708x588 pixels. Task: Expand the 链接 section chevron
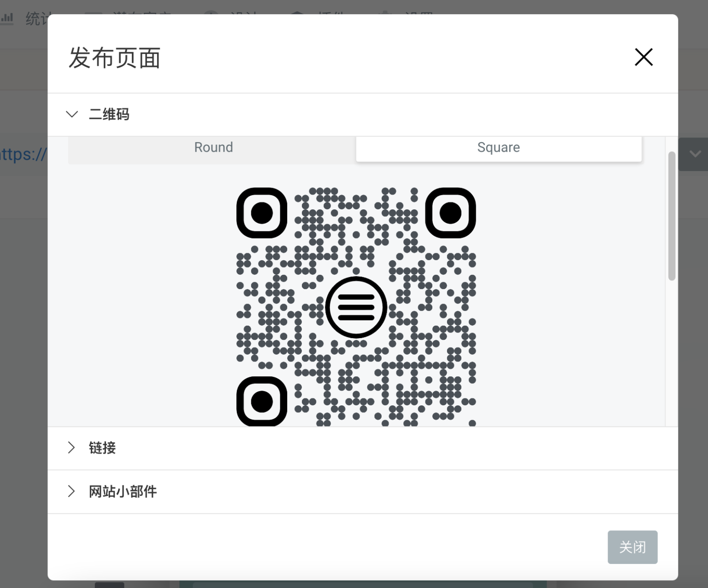point(71,447)
